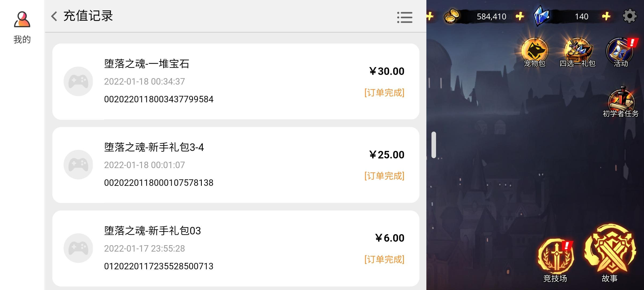Image resolution: width=644 pixels, height=290 pixels.
Task: Select the 堕落之魂-一堆宝石 recharge record
Action: click(236, 81)
